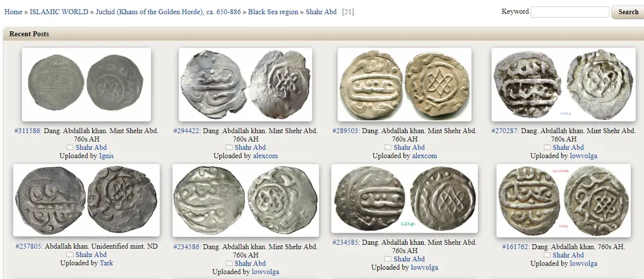Go to ISLAMIC WORLD breadcrumb
The height and width of the screenshot is (279, 644).
coord(59,12)
